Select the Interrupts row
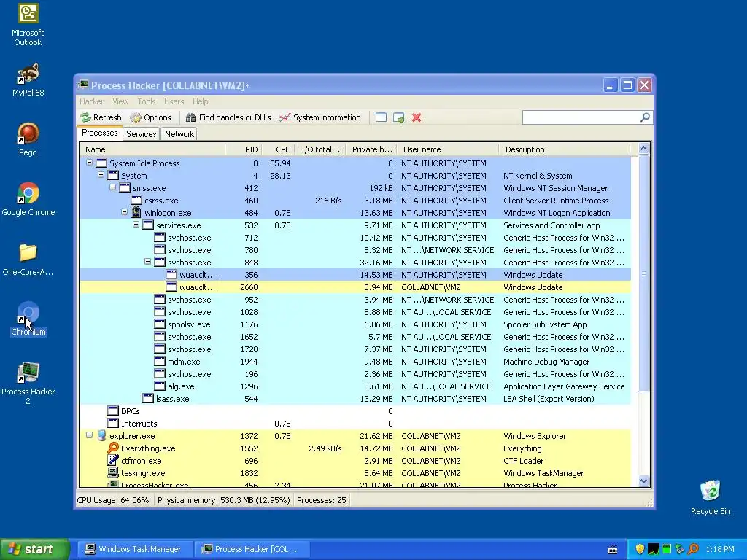747x560 pixels. coord(355,424)
